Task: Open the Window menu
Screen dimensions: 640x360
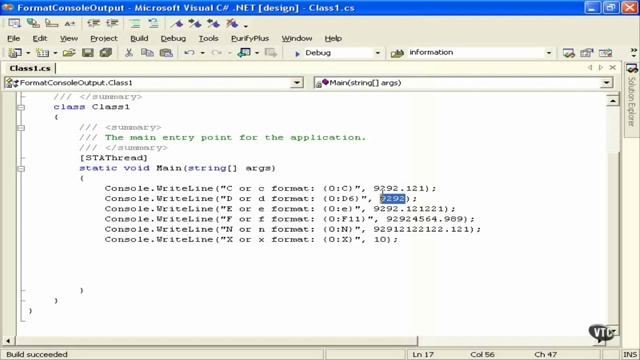Action: point(297,38)
